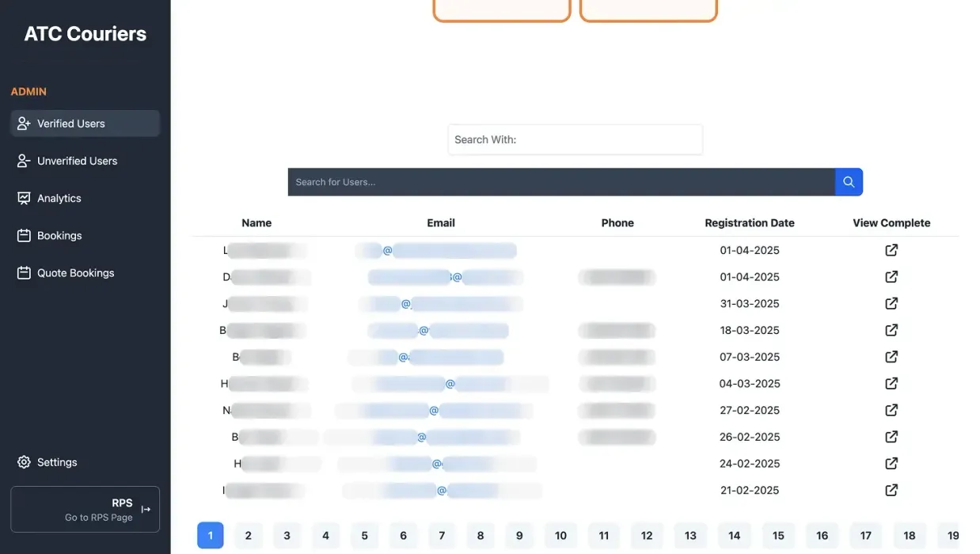
Task: Jump to page 7
Action: 442,536
